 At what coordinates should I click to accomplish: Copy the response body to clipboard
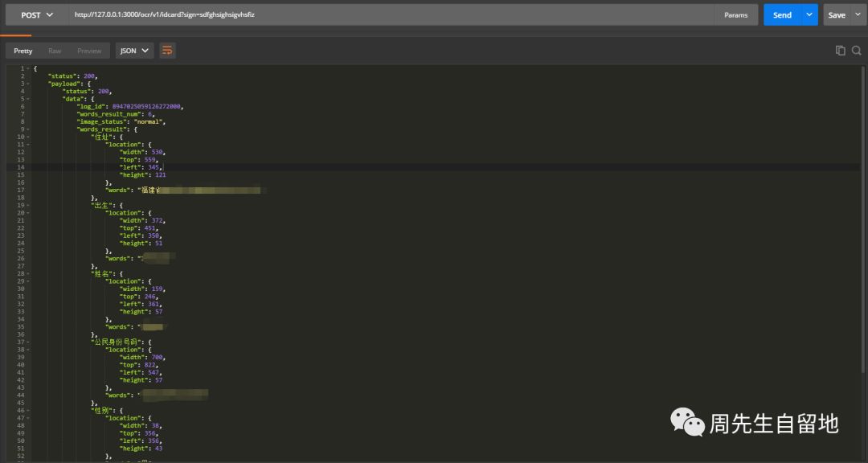pos(841,51)
